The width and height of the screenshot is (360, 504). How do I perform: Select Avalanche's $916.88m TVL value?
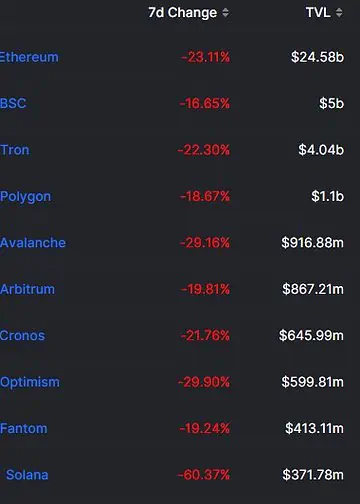[312, 243]
